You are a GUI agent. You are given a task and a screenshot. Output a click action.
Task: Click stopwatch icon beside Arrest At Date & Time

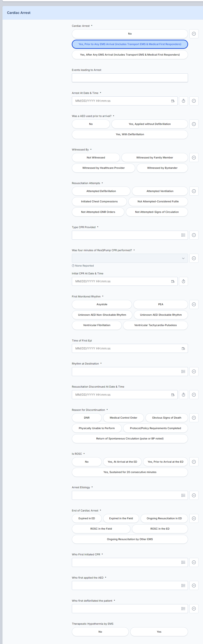pos(183,101)
